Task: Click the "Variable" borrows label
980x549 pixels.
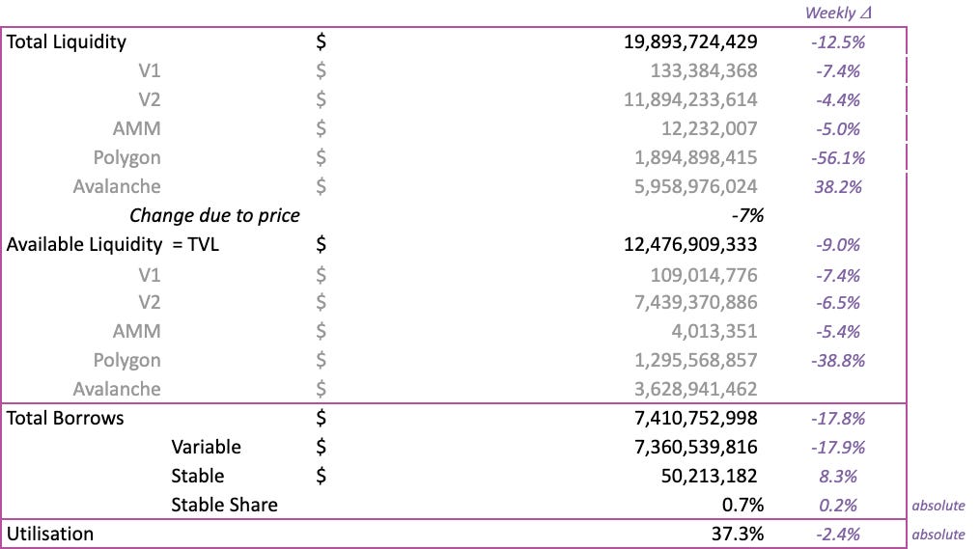Action: pos(207,447)
